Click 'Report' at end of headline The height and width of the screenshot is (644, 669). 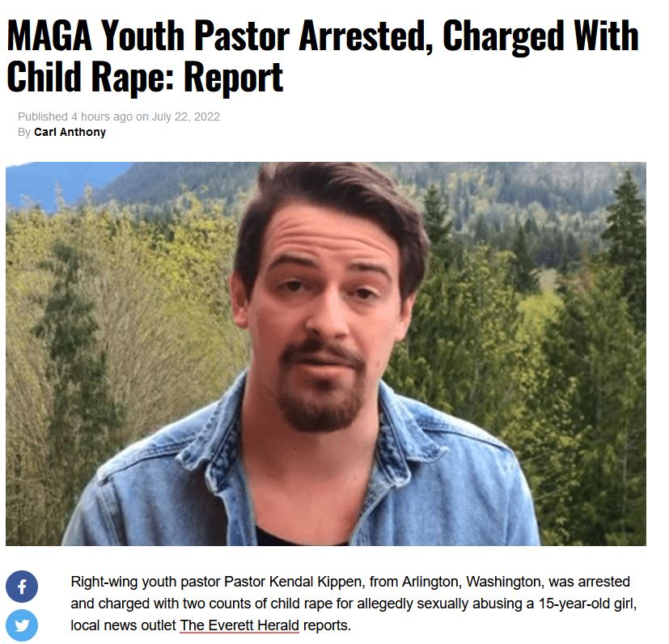tap(234, 78)
